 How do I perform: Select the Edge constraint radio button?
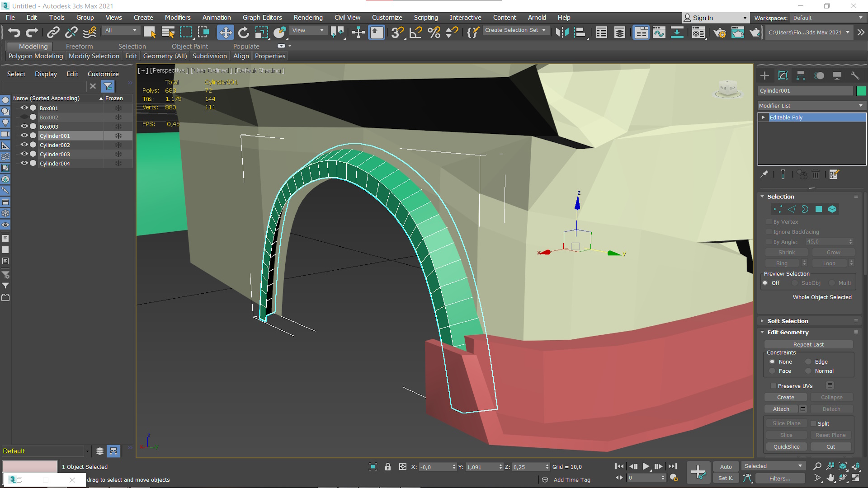click(808, 361)
